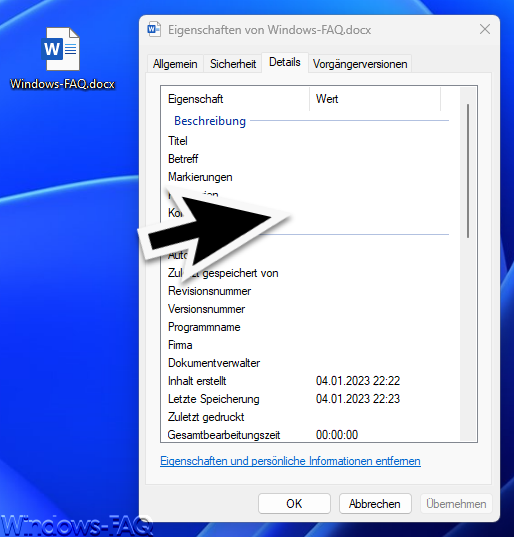Click the vertical scrollbar thumb in property list
Viewport: 514px width, 537px height.
tap(468, 171)
